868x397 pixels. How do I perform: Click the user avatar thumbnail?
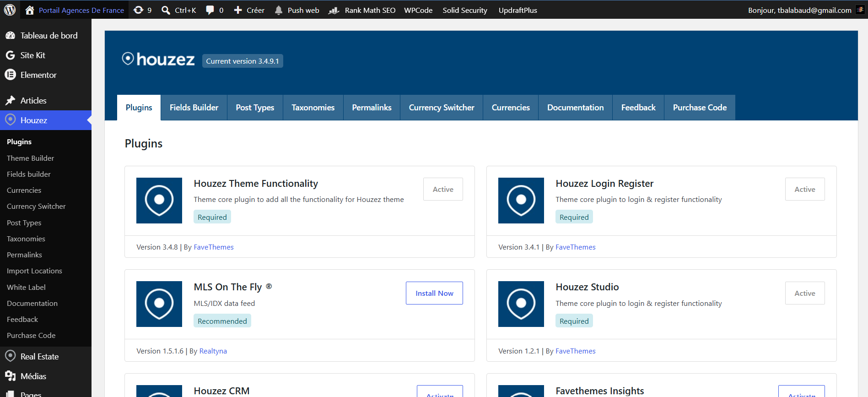(860, 10)
